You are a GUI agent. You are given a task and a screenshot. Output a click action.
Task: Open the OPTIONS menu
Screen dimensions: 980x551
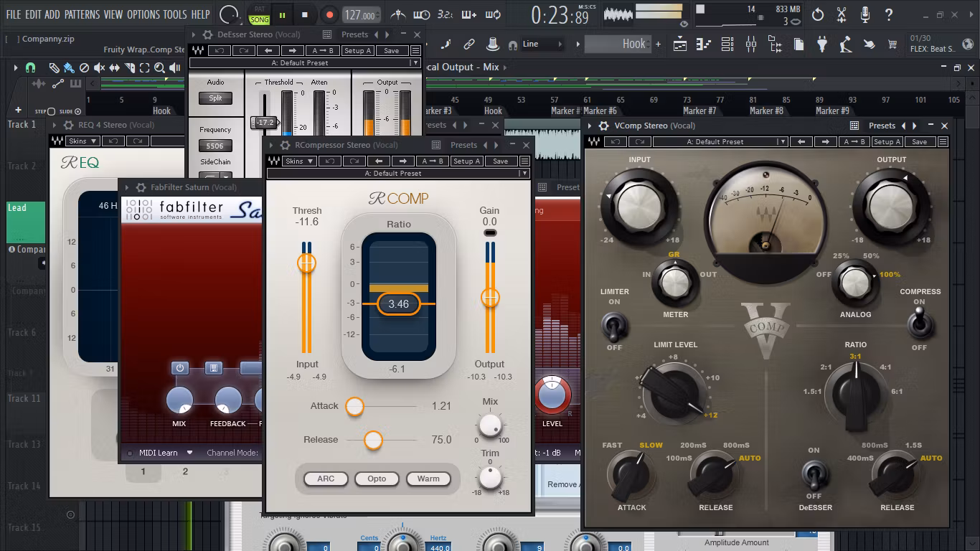click(x=143, y=14)
